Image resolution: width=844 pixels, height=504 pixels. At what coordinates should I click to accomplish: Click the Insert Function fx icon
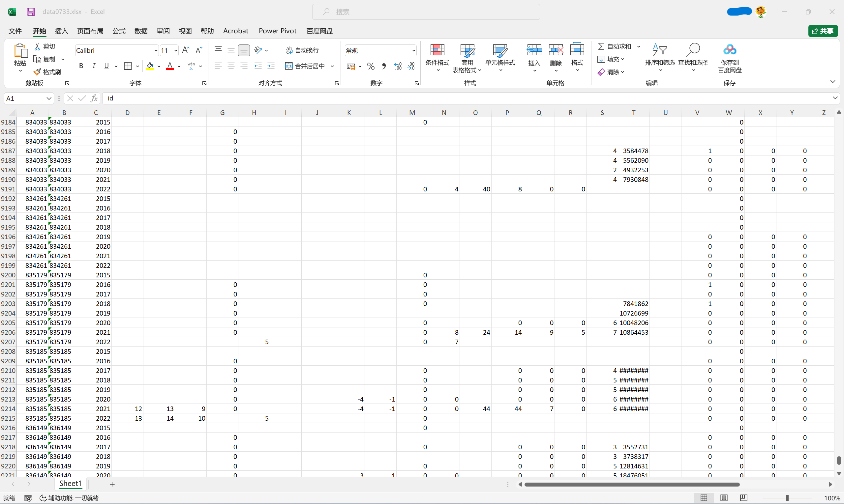pos(94,98)
